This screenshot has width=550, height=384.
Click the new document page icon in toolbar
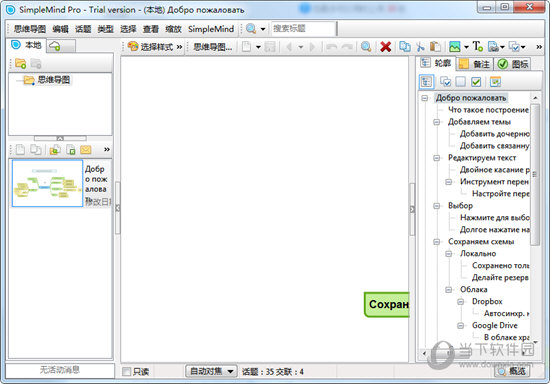[x=247, y=46]
